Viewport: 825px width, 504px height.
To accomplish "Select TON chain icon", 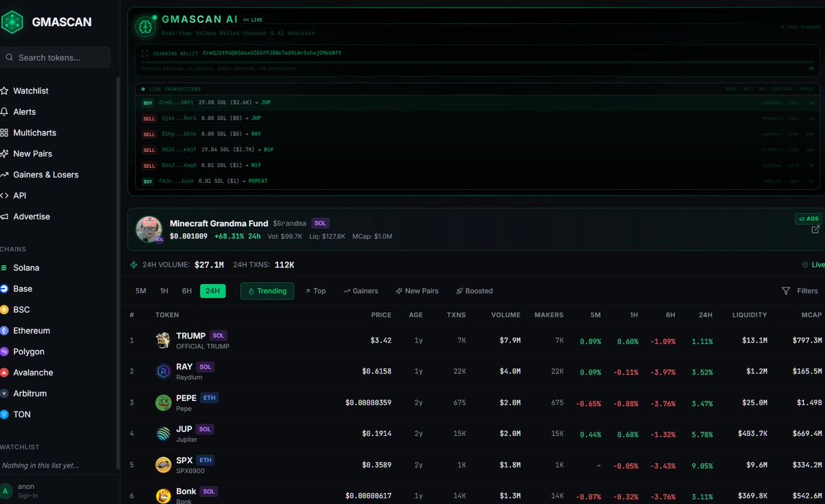I will point(4,415).
